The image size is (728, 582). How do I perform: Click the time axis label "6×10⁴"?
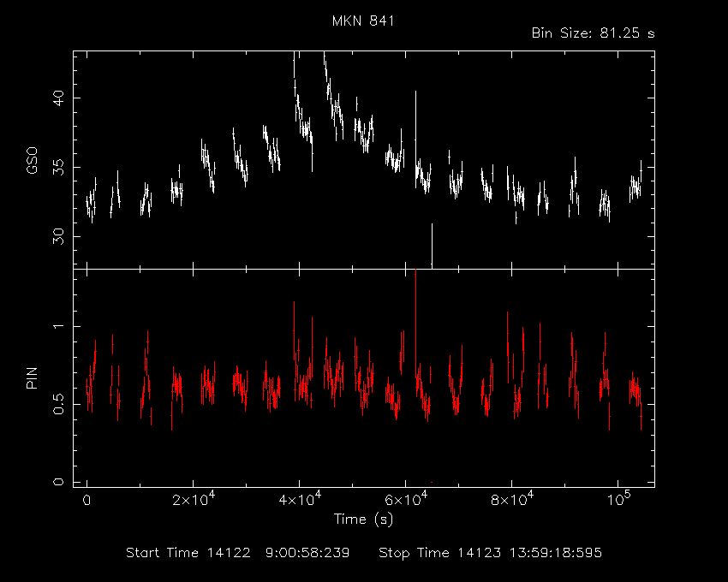406,499
